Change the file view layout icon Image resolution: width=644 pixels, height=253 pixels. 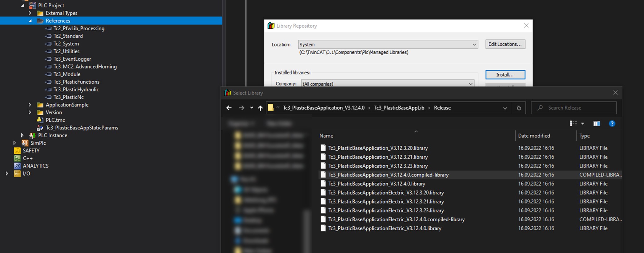pyautogui.click(x=573, y=124)
